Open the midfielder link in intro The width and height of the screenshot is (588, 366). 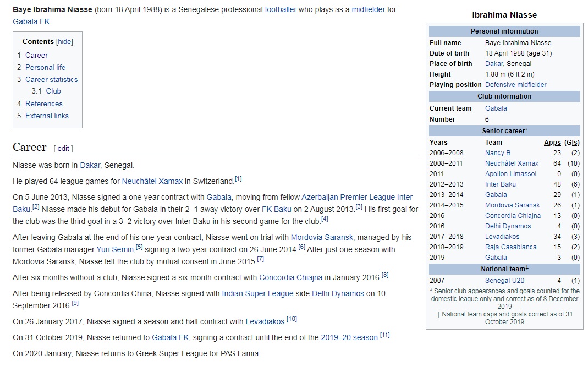click(368, 9)
